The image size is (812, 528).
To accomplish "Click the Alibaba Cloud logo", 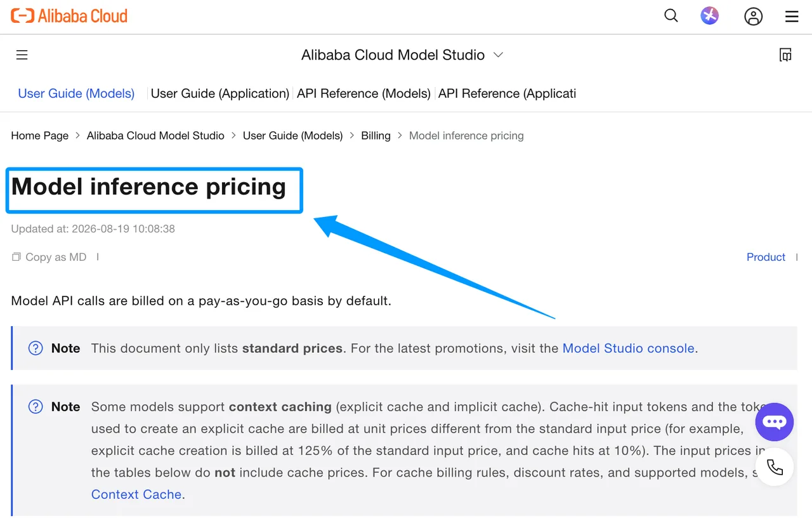I will (x=69, y=16).
